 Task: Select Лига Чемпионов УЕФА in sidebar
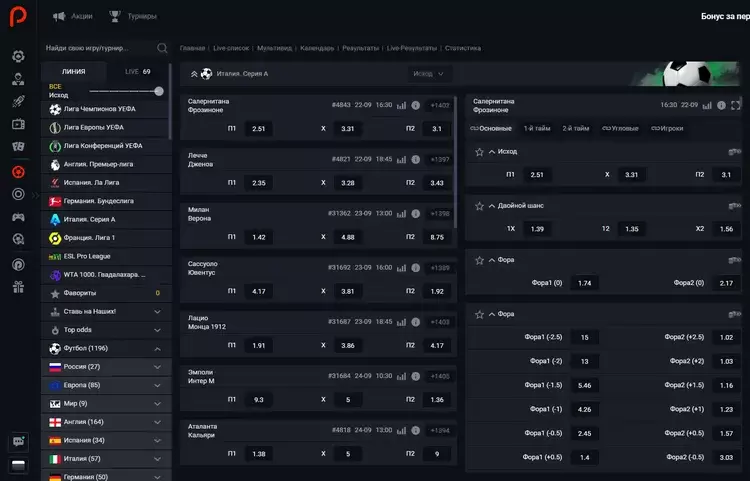click(106, 109)
